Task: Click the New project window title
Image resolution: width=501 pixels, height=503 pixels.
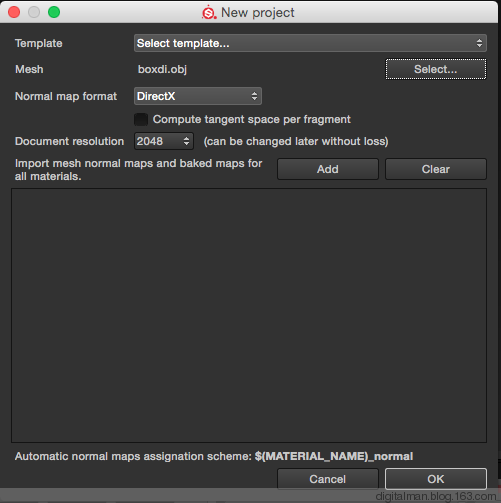Action: pyautogui.click(x=258, y=13)
